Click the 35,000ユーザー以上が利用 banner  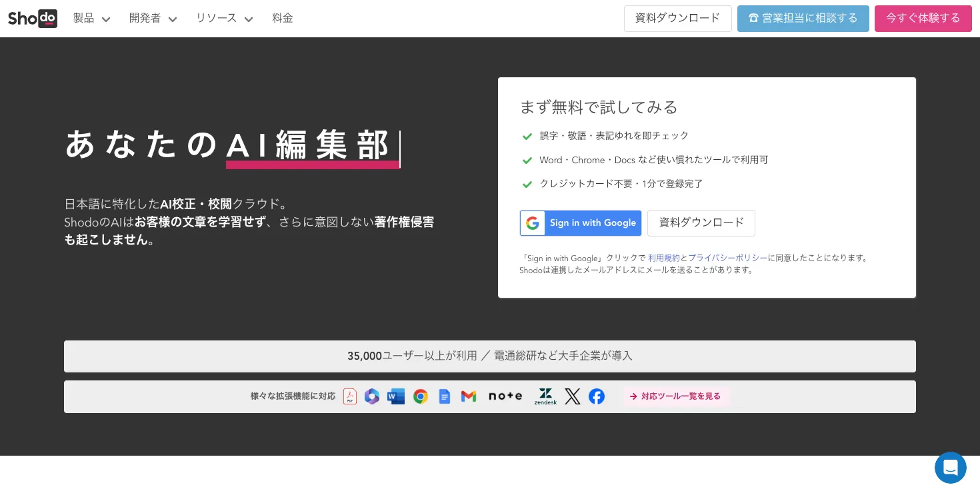click(x=490, y=356)
